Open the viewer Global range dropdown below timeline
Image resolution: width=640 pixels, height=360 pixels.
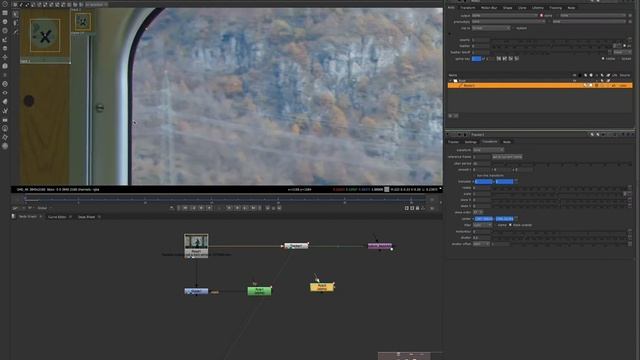tap(43, 208)
